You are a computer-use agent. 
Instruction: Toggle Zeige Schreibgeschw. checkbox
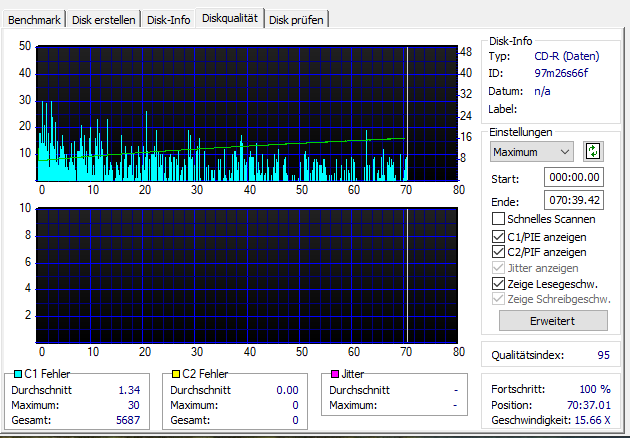click(x=498, y=299)
